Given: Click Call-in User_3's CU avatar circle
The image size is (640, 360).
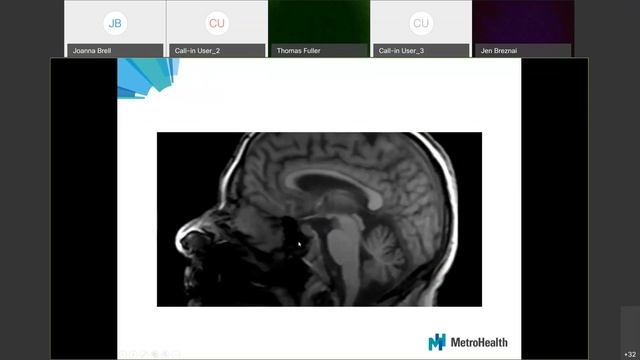Looking at the screenshot, I should pos(421,23).
